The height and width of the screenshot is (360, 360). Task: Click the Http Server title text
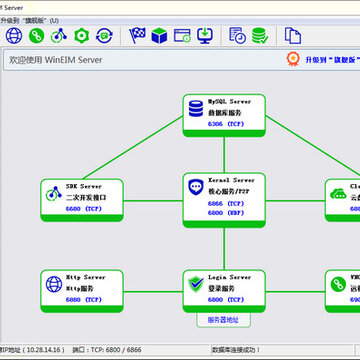[85, 277]
